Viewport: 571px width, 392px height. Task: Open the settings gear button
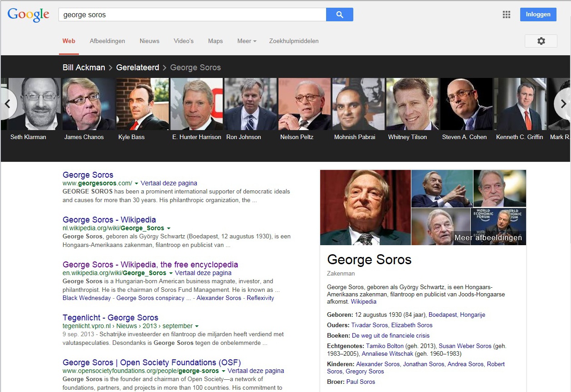[x=541, y=41]
